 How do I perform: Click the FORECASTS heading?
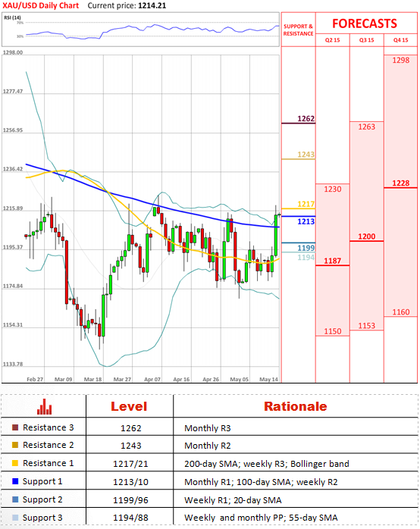365,23
